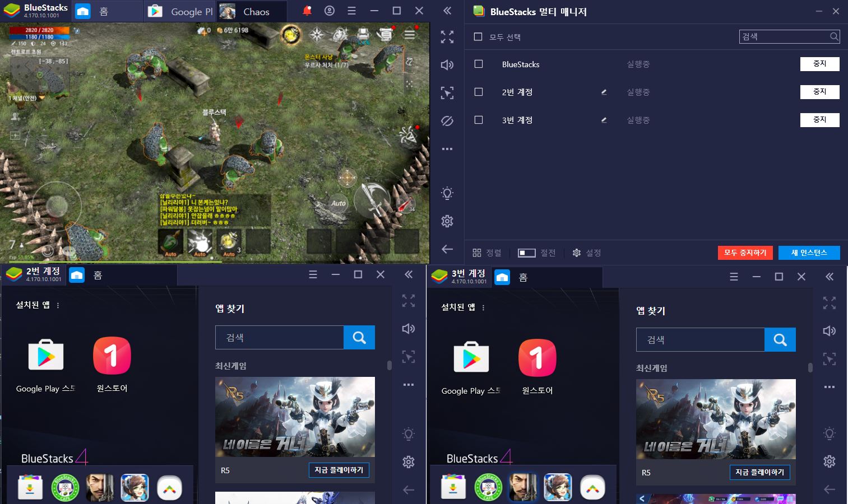Click scrollbar in 3번 계정 app finder panel
Screen dimensions: 848x504
810,367
